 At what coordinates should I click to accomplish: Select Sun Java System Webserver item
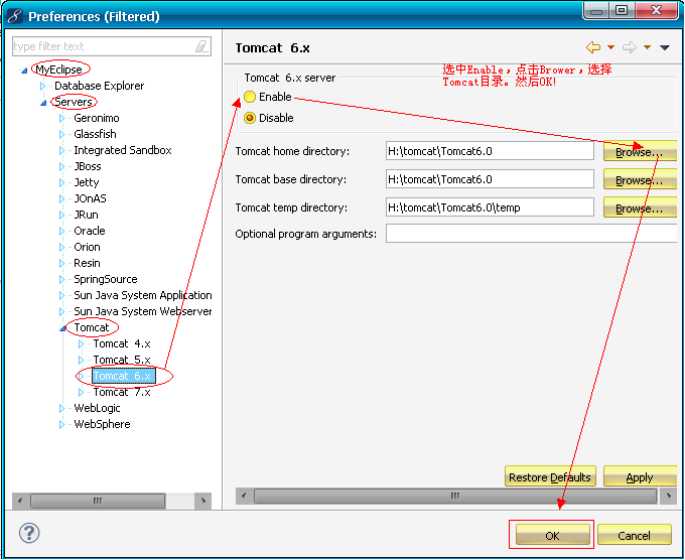[142, 311]
